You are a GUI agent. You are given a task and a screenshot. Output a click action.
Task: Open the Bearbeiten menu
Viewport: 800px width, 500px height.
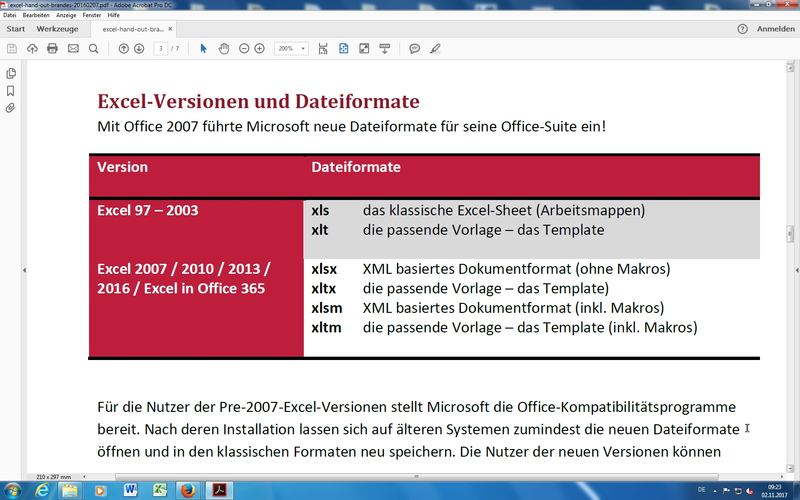click(x=36, y=15)
